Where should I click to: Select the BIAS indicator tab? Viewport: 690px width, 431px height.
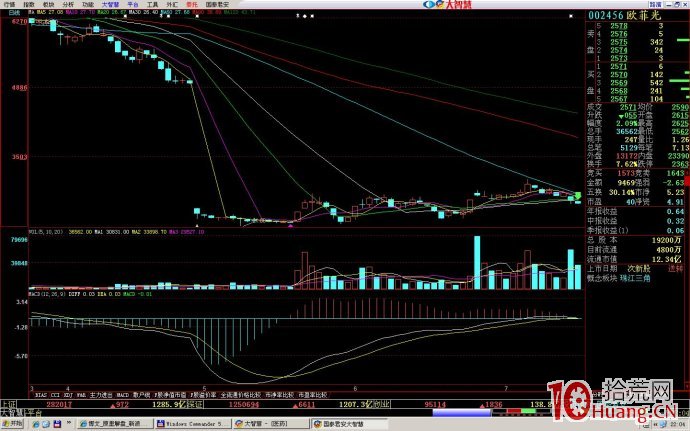point(41,395)
